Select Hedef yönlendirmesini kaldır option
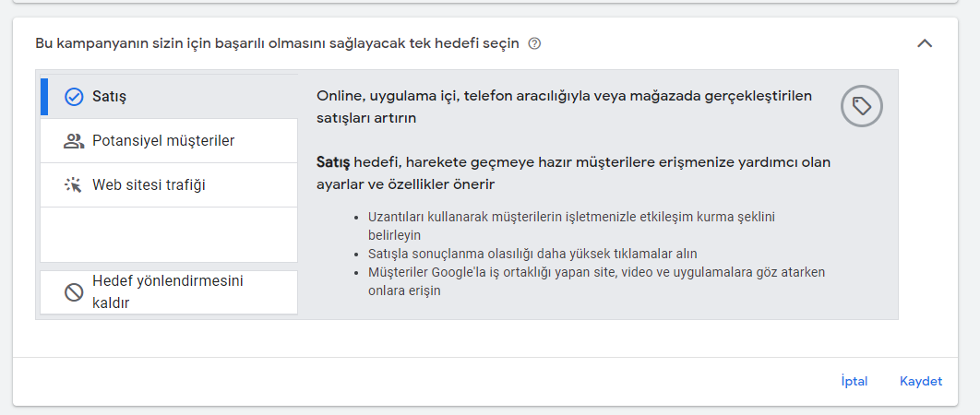Screen dimensions: 980x415 tap(169, 291)
